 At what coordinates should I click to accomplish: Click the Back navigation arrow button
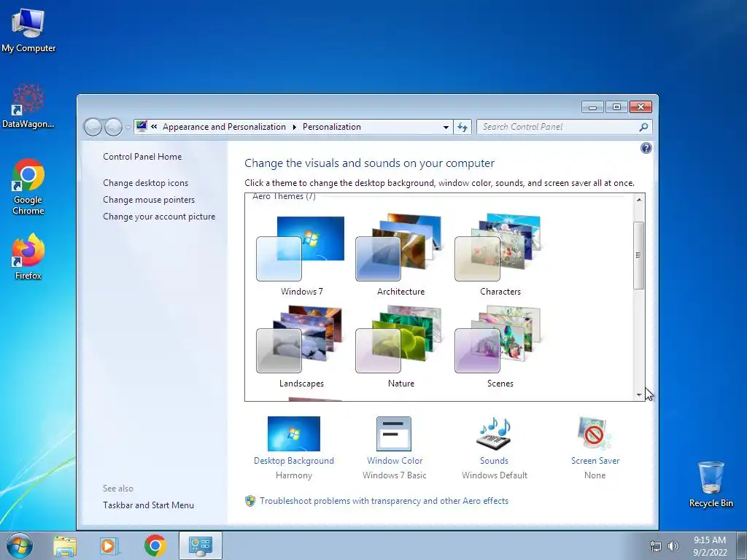(93, 127)
